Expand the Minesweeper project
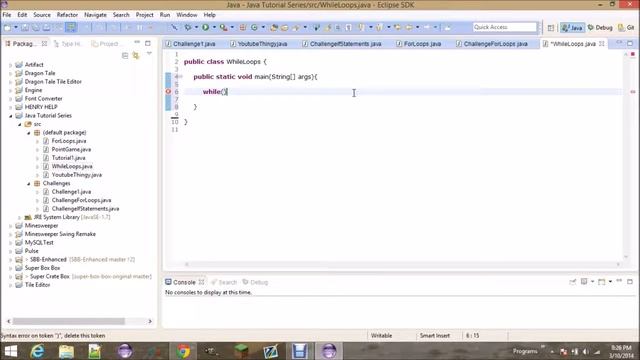Image resolution: width=640 pixels, height=360 pixels. click(11, 226)
